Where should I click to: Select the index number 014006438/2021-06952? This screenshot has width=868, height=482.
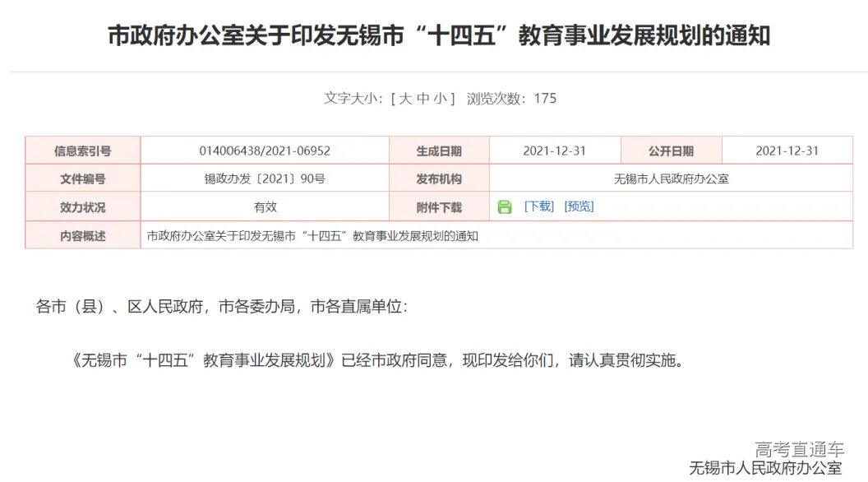[265, 150]
